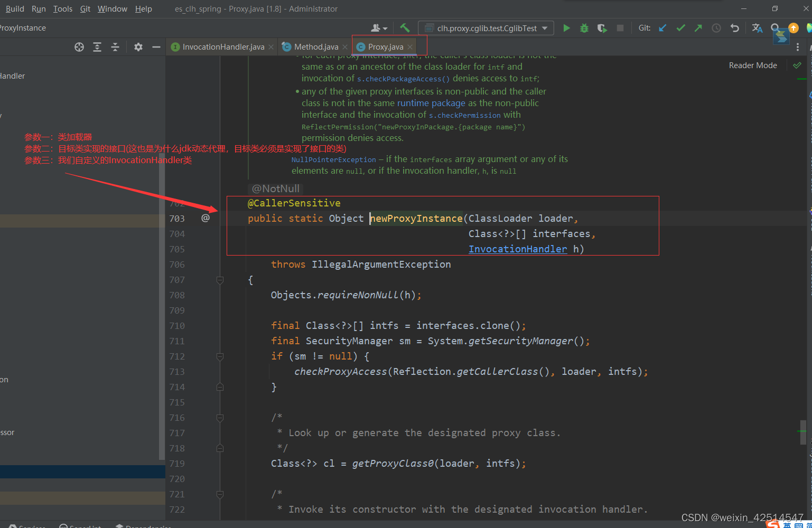Viewport: 812px width, 528px height.
Task: Fold the method body at line 707
Action: (x=220, y=280)
